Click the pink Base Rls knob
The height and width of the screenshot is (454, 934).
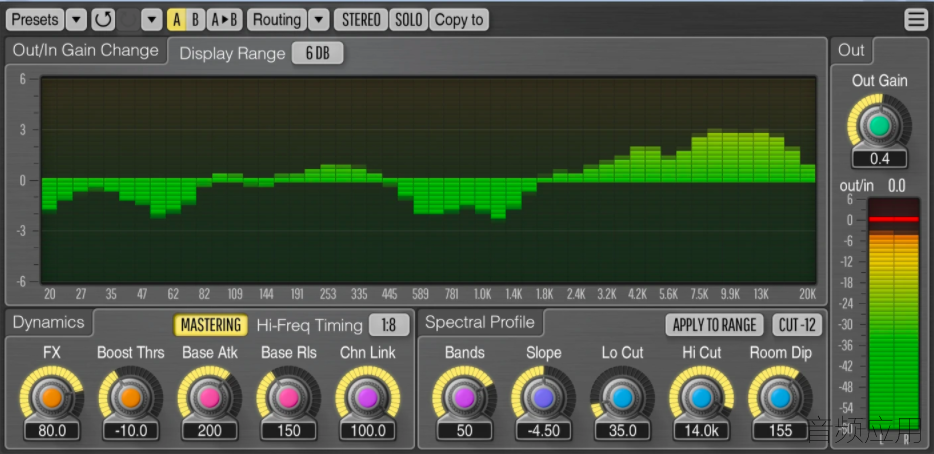(x=289, y=397)
